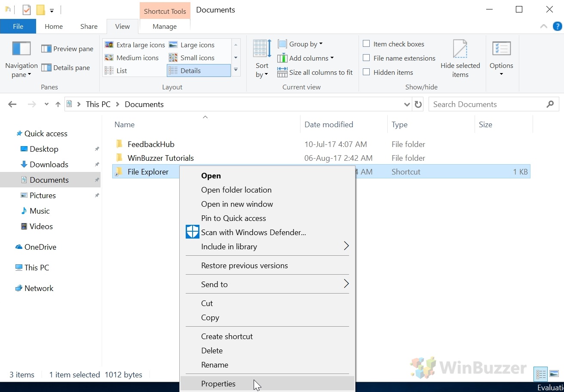Open Music in the navigation pane
This screenshot has height=392, width=564.
click(40, 211)
